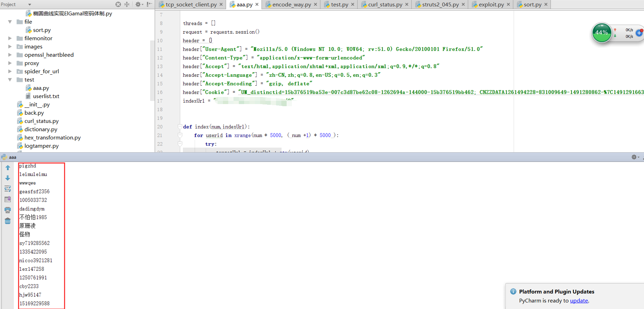Close the encode_way.py tab

[315, 5]
